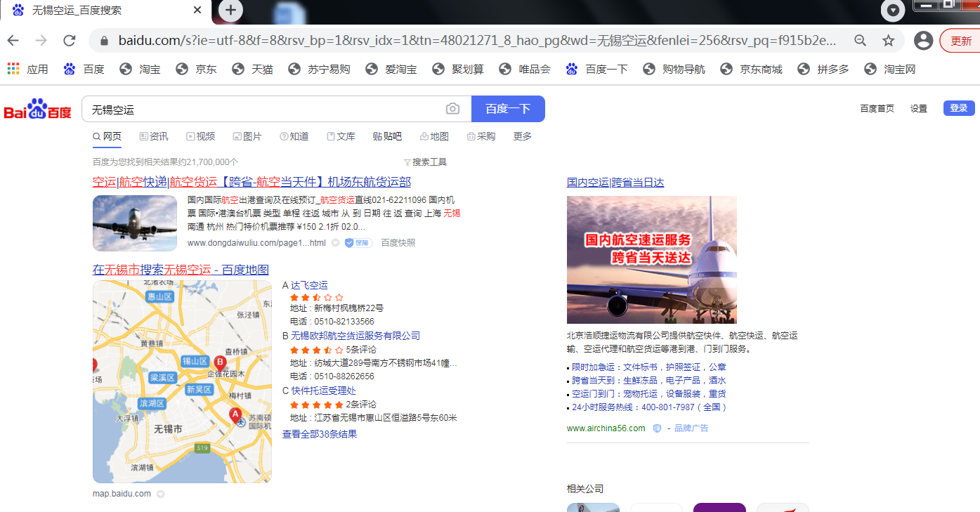Open 设置 menu at top right

coord(919,108)
